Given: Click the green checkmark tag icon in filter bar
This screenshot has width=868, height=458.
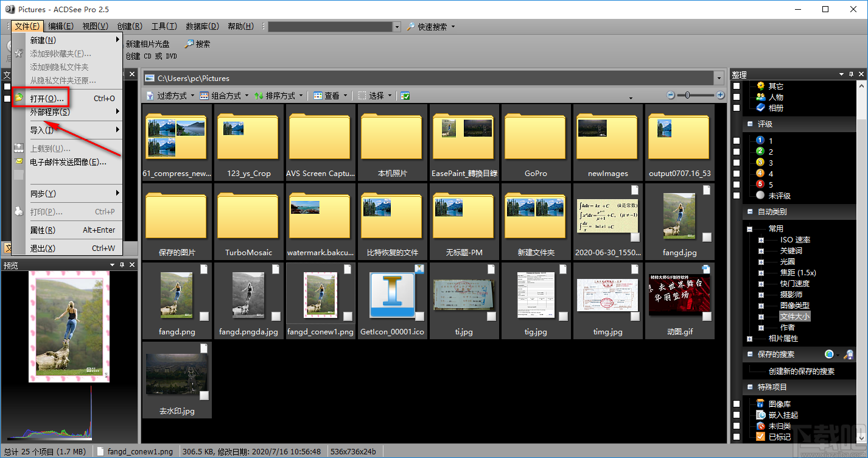Looking at the screenshot, I should click(x=405, y=96).
